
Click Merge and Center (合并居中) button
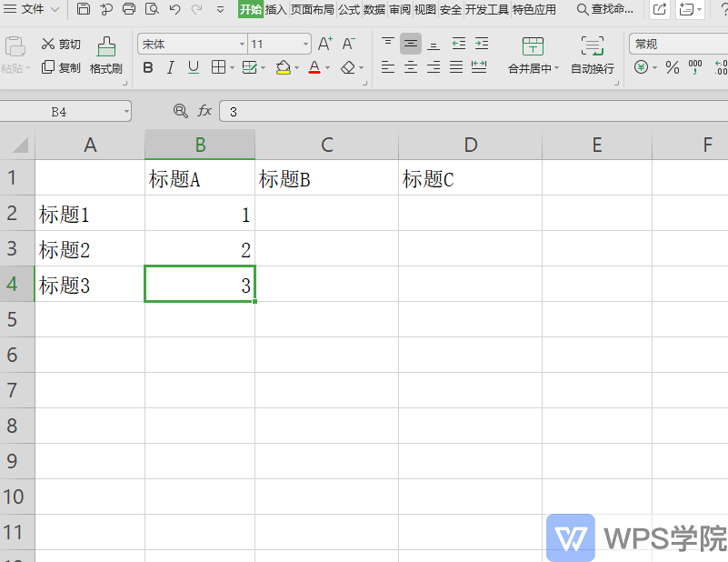pos(533,55)
